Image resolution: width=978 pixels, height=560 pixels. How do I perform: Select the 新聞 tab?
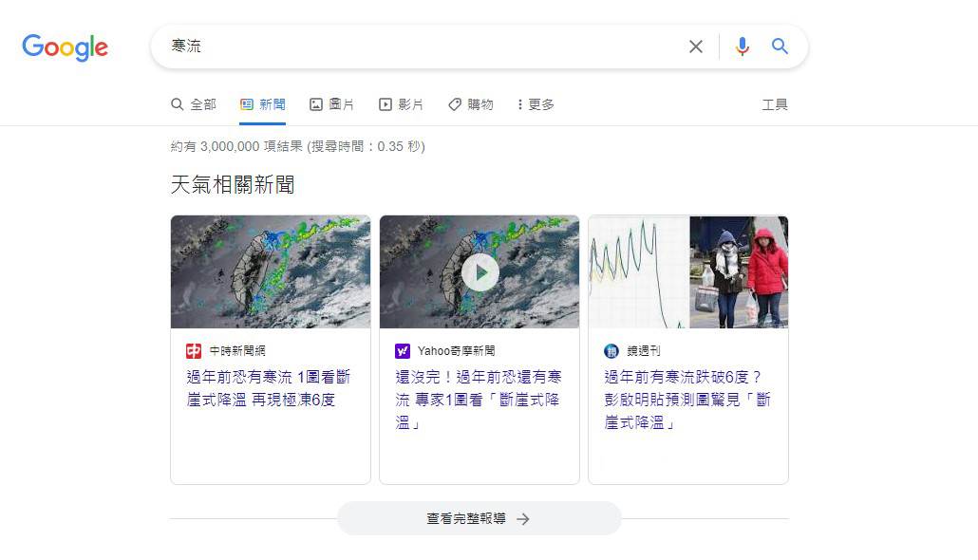point(263,104)
